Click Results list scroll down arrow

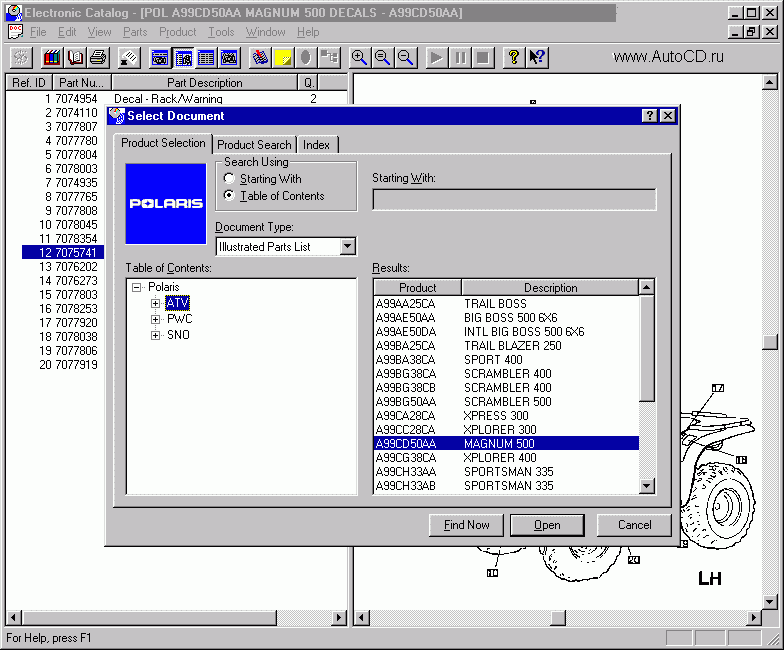[x=646, y=486]
